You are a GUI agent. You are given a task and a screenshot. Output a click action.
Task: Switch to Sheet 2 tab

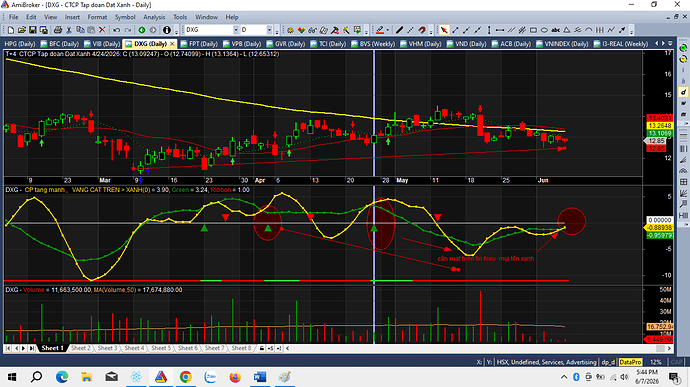click(81, 348)
